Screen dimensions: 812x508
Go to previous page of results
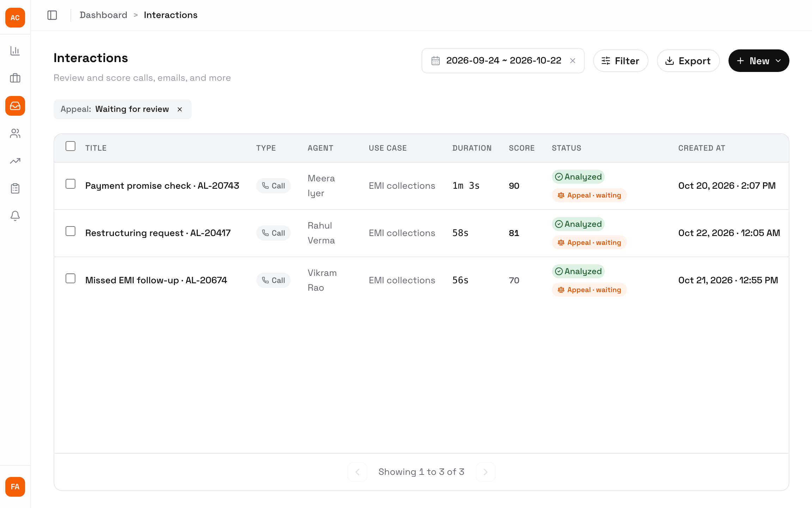pos(357,472)
